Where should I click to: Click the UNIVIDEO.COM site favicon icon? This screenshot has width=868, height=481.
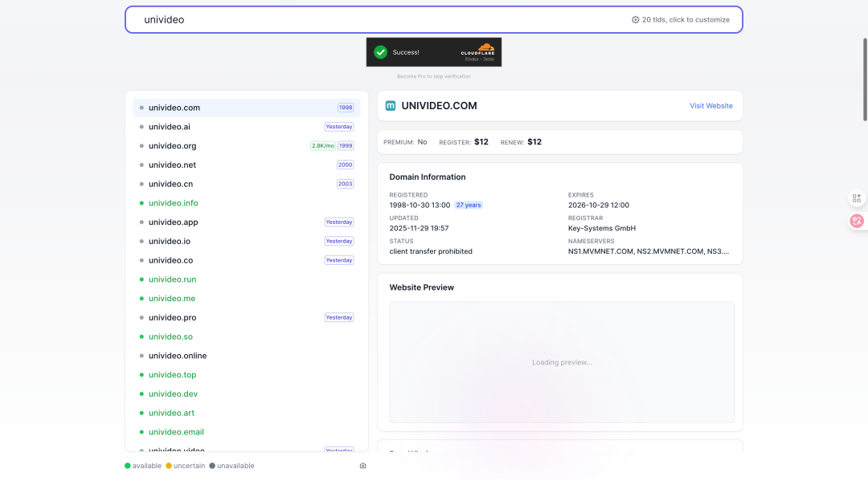tap(391, 106)
